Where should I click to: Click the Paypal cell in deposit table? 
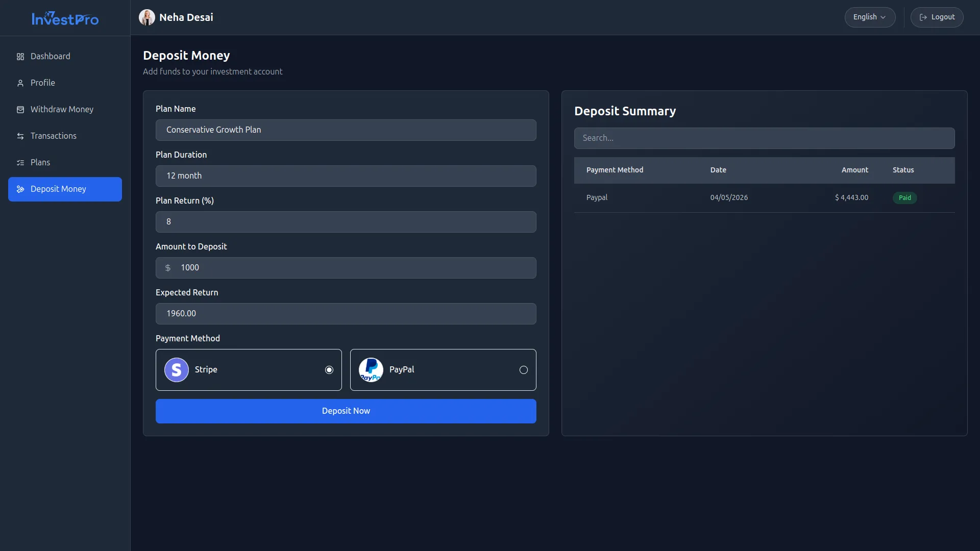coord(597,198)
